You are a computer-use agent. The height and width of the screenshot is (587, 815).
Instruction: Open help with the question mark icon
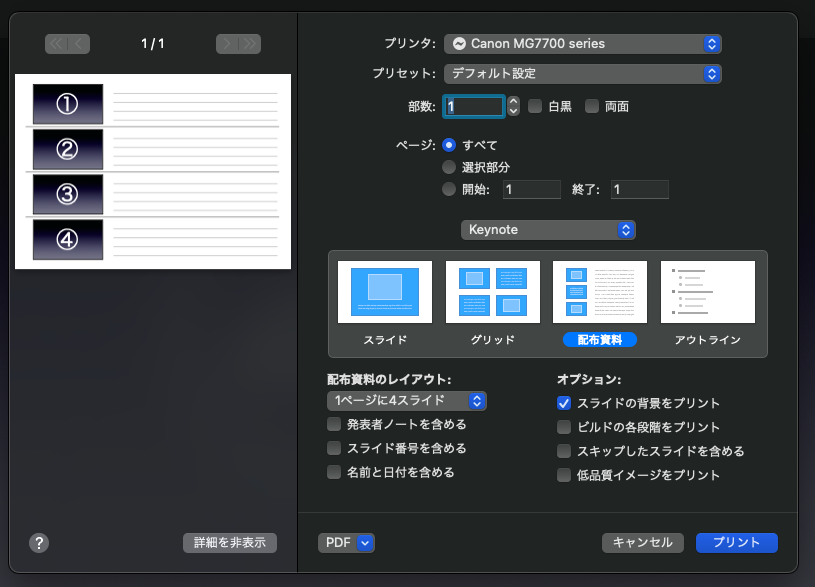click(x=39, y=543)
